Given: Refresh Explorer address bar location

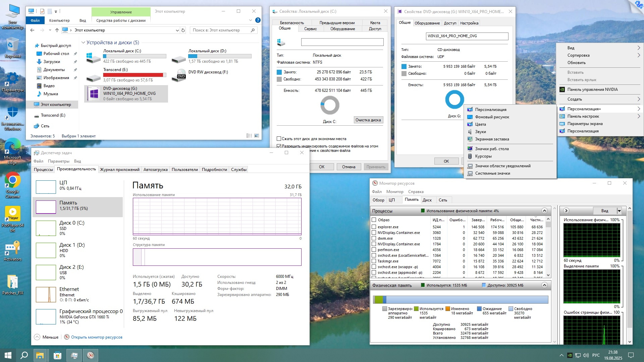Looking at the screenshot, I should (x=183, y=30).
